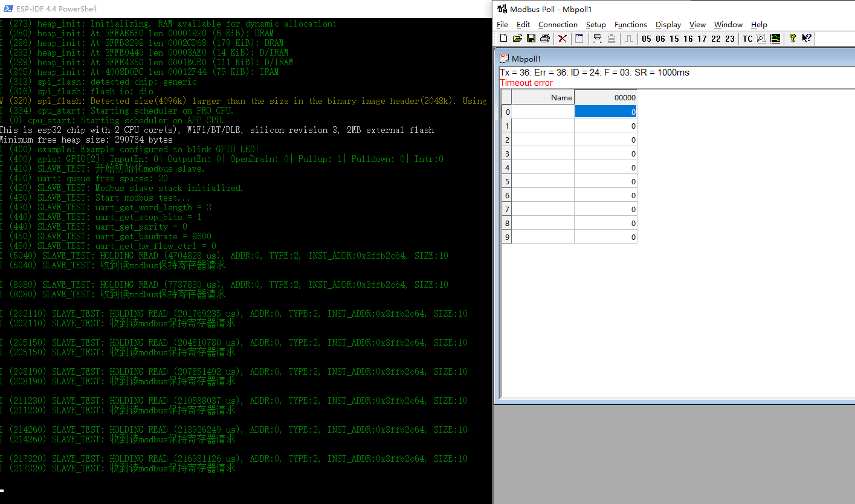Click the Name column header
855x504 pixels.
click(543, 97)
